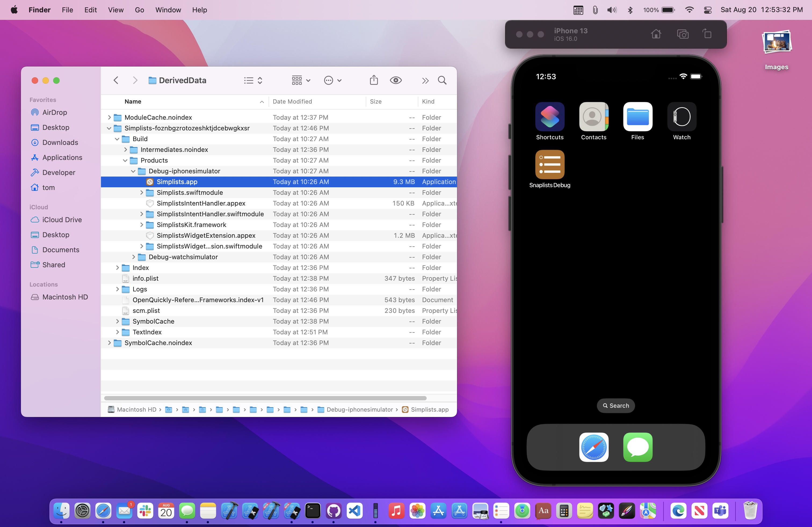Open the Window menu
This screenshot has width=812, height=527.
point(168,10)
